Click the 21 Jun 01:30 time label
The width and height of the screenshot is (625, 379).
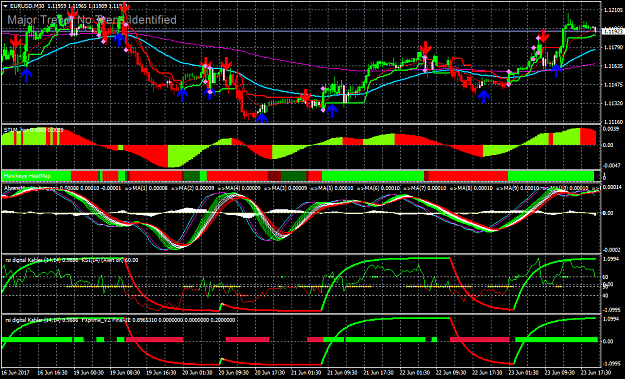click(x=307, y=373)
